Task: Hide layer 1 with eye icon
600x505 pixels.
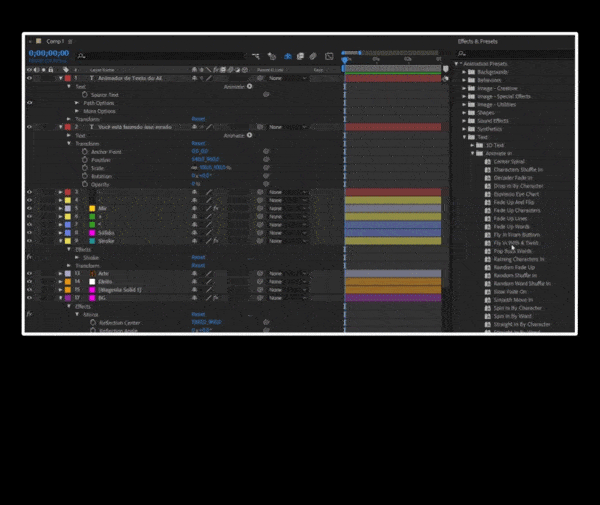Action: click(x=30, y=77)
